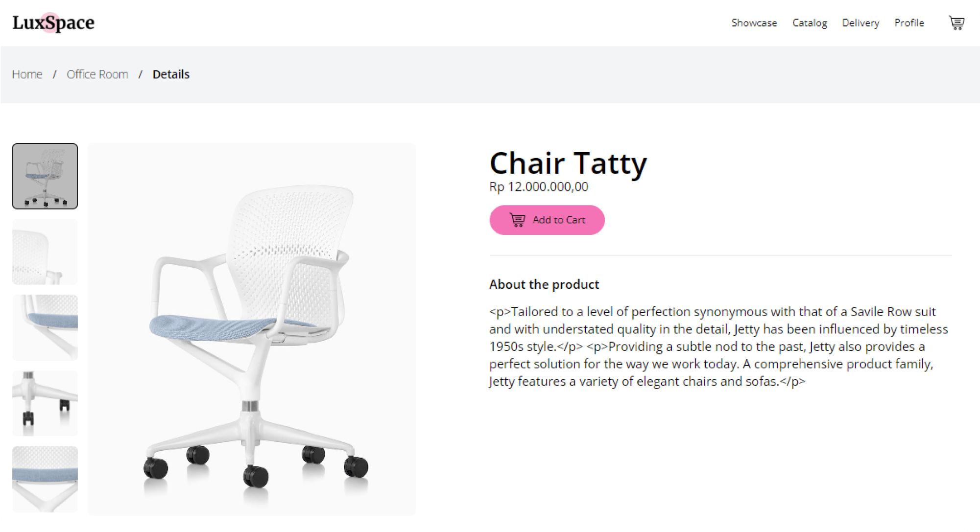Select the full chair thumbnail
Viewport: 980px width, 532px height.
coord(45,176)
